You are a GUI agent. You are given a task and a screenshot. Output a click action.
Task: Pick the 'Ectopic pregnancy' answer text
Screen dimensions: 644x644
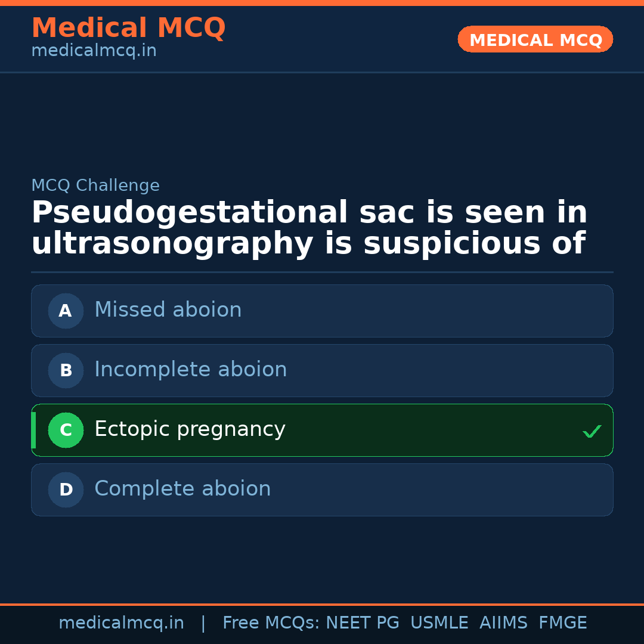[x=190, y=429]
